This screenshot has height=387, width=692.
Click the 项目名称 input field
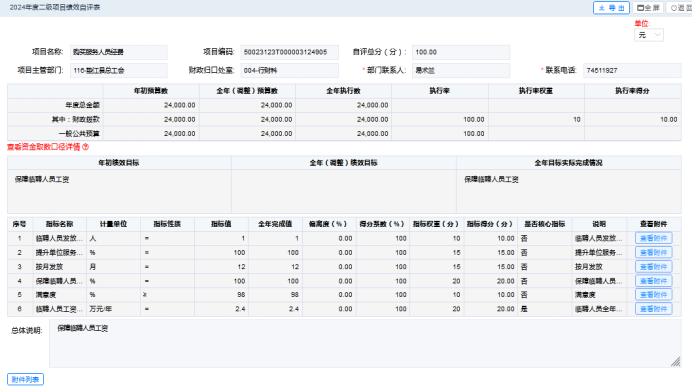coord(119,52)
